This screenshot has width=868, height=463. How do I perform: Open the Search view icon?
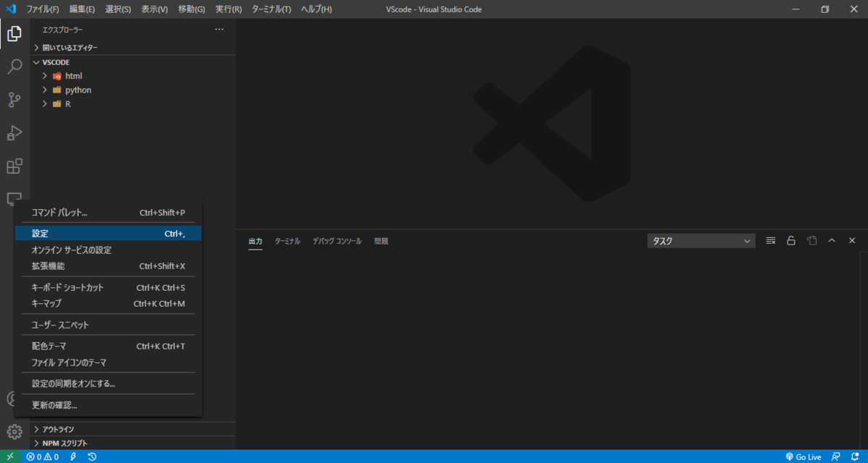tap(14, 67)
